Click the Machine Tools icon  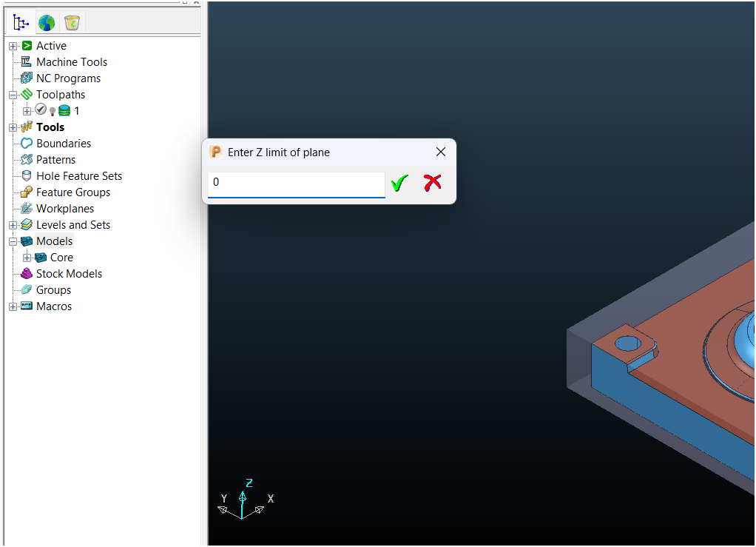[27, 61]
